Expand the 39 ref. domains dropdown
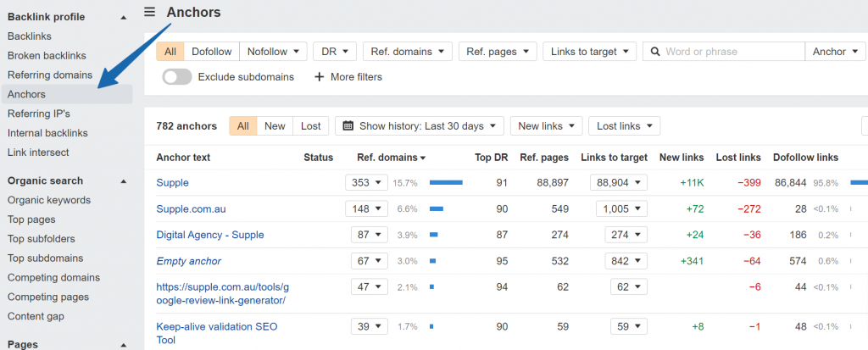The height and width of the screenshot is (350, 868). tap(370, 326)
